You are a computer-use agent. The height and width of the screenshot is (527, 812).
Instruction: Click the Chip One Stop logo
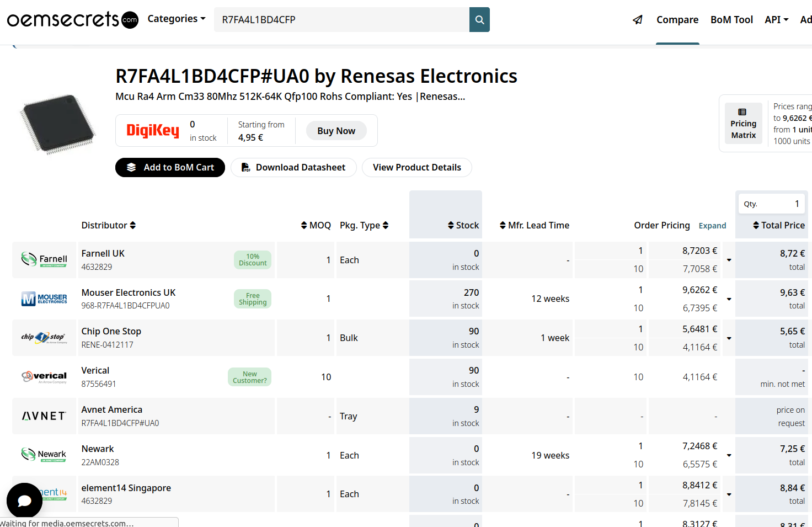tap(44, 338)
